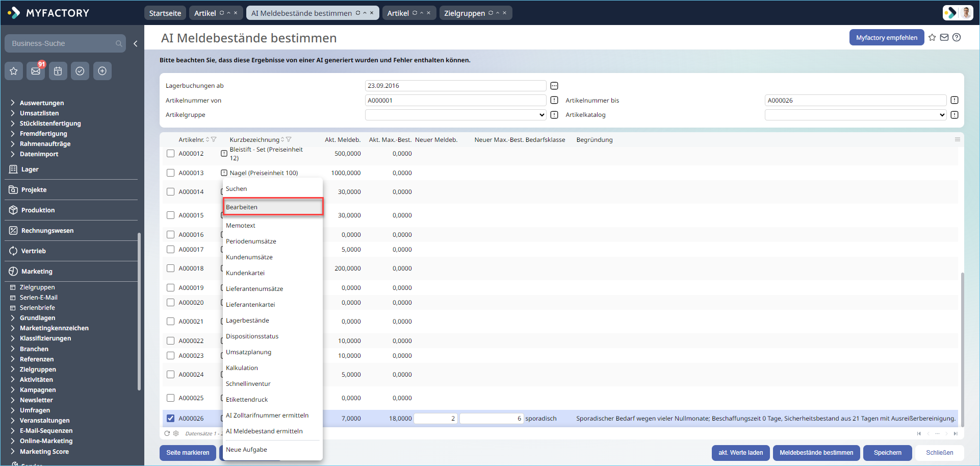Choose Bearbeiten in the context menu
This screenshot has width=980, height=466.
tap(273, 207)
